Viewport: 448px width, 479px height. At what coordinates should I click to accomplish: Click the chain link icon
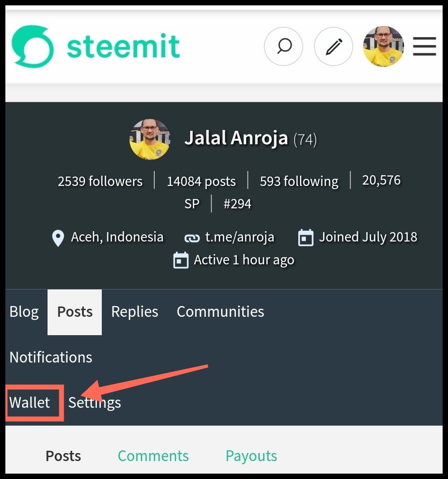pyautogui.click(x=192, y=238)
